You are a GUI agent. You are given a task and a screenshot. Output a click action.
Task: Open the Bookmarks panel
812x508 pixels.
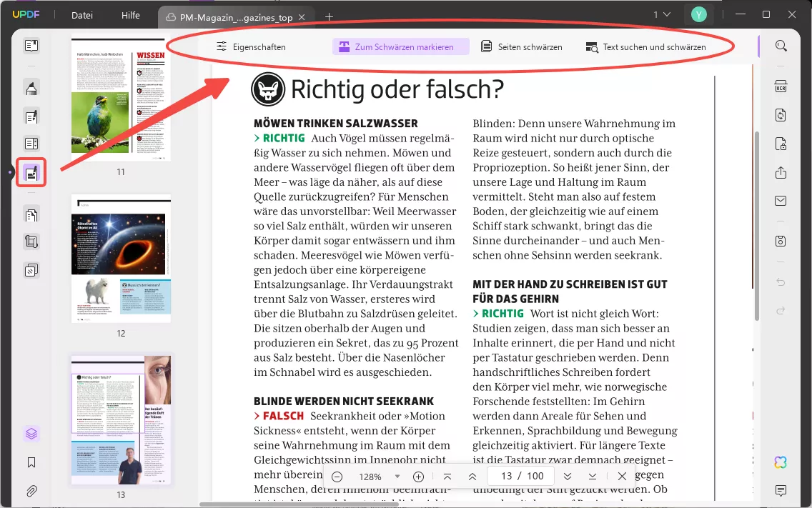[31, 462]
